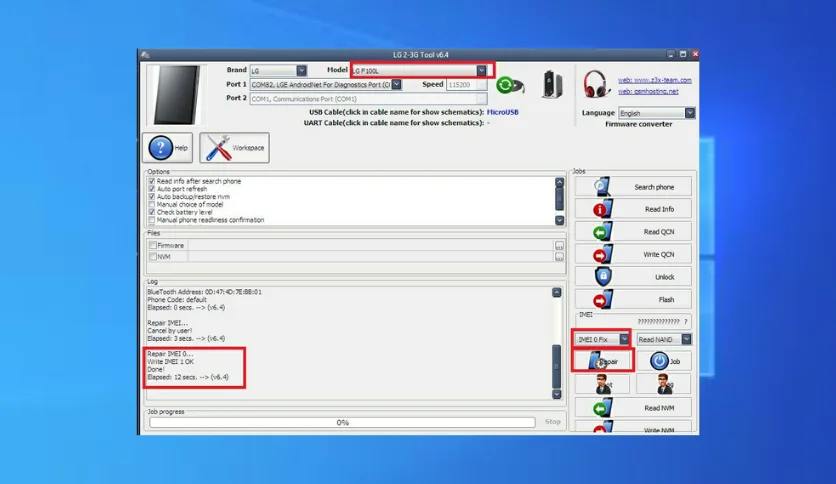Close the LG 2-3G Tool window
The image size is (836, 484).
pyautogui.click(x=695, y=54)
